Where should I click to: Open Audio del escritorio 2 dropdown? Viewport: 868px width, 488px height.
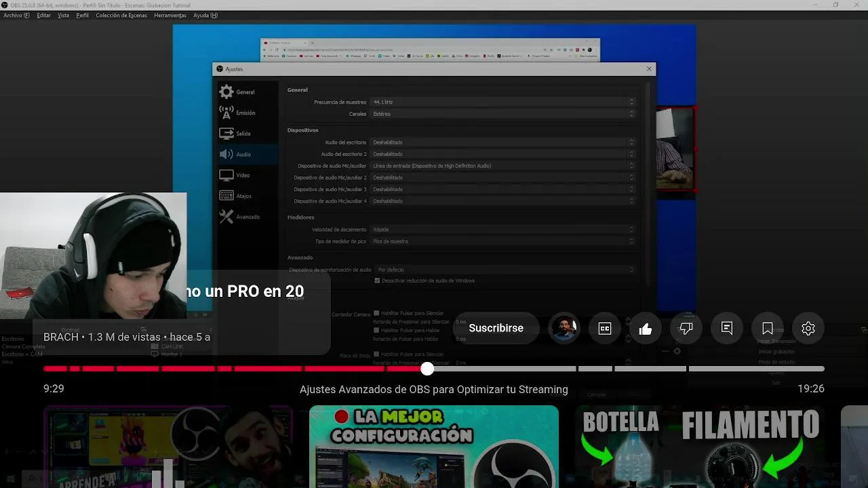pyautogui.click(x=502, y=154)
